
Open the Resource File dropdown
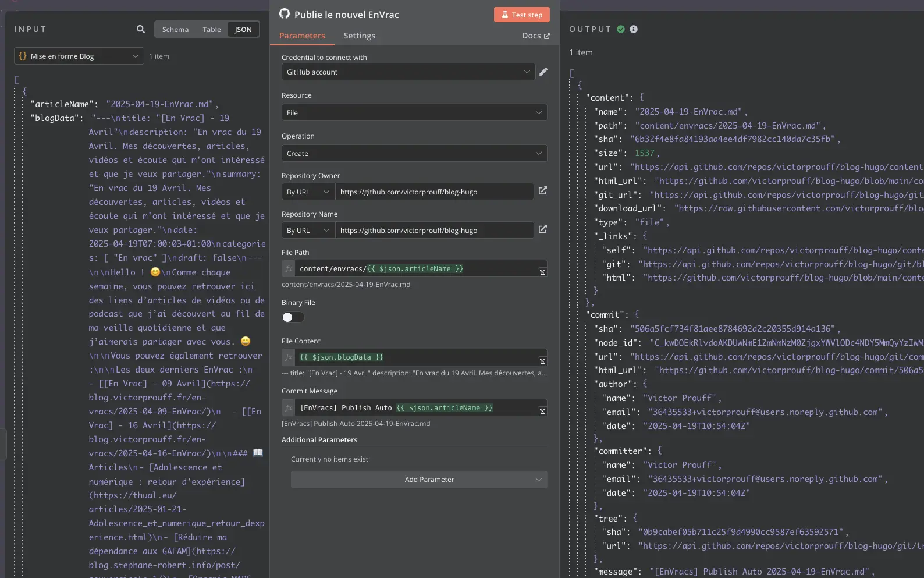click(414, 112)
